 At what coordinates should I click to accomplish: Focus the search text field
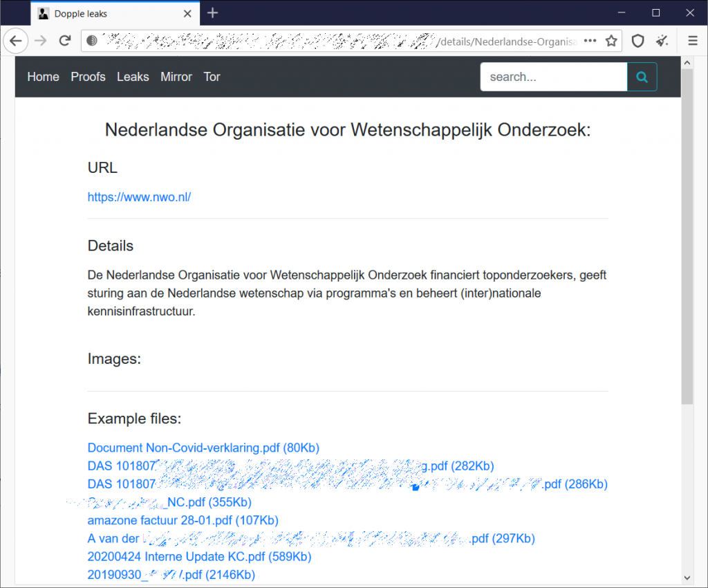point(553,77)
